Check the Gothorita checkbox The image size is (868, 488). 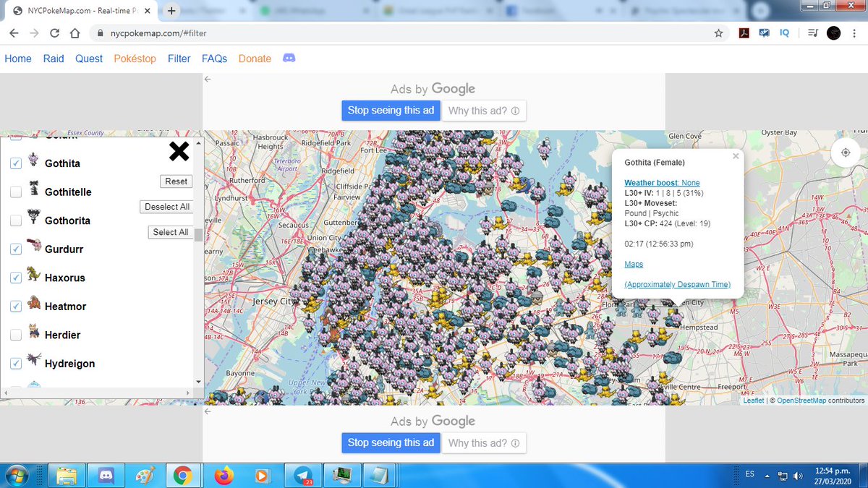point(15,221)
